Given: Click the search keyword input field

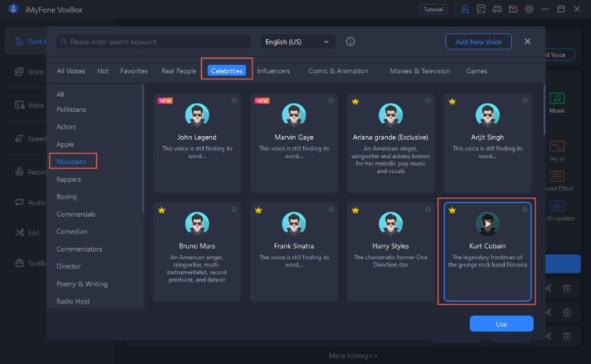Looking at the screenshot, I should click(x=153, y=42).
